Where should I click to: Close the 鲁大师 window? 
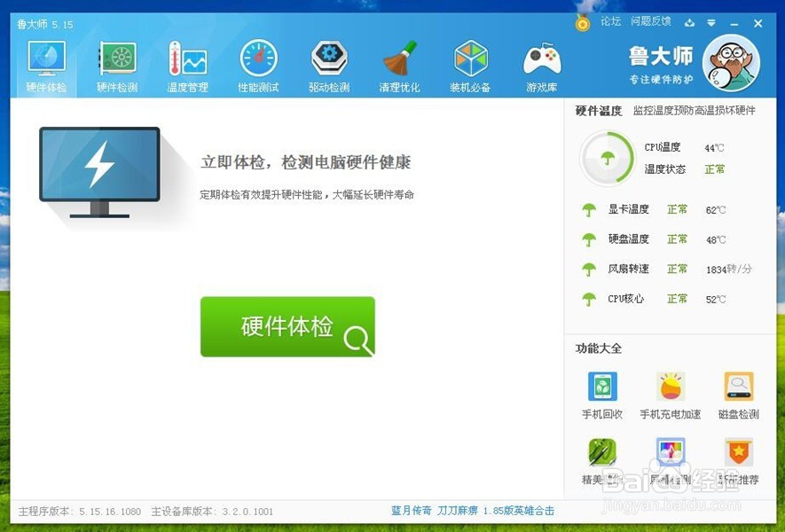coord(758,24)
